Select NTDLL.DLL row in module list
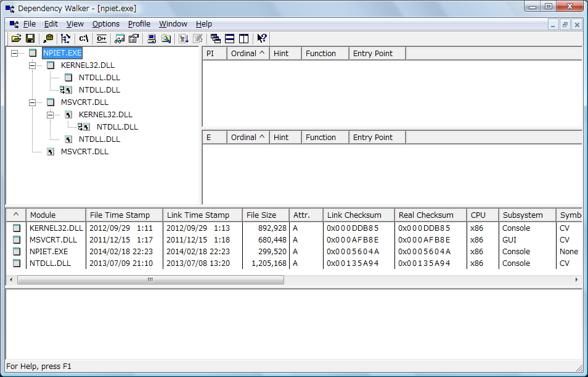This screenshot has width=588, height=377. pyautogui.click(x=294, y=263)
